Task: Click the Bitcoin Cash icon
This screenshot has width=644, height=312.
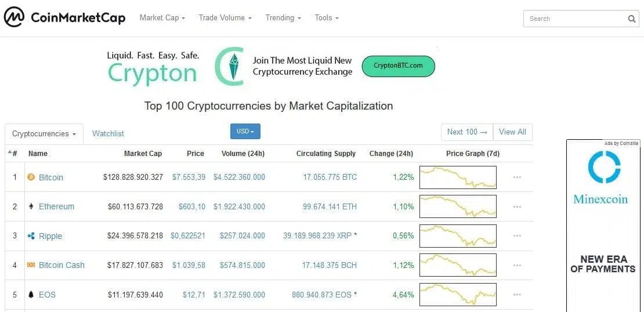Action: pyautogui.click(x=31, y=265)
